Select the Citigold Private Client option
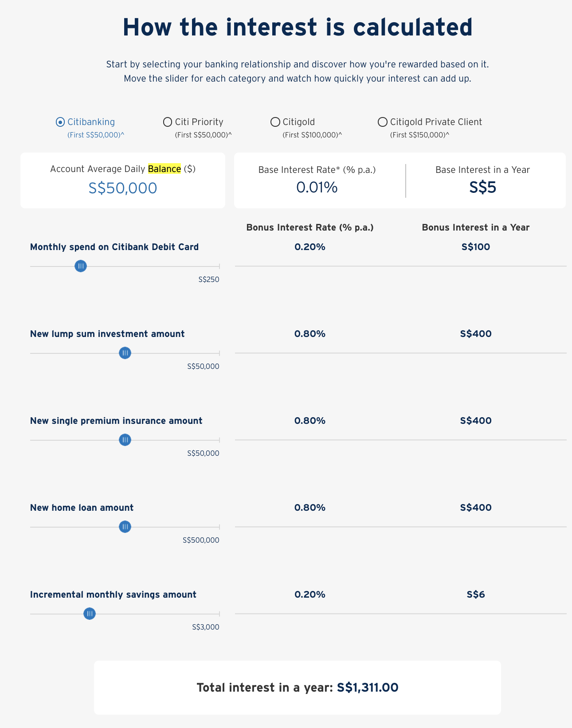The height and width of the screenshot is (728, 572). pyautogui.click(x=382, y=122)
